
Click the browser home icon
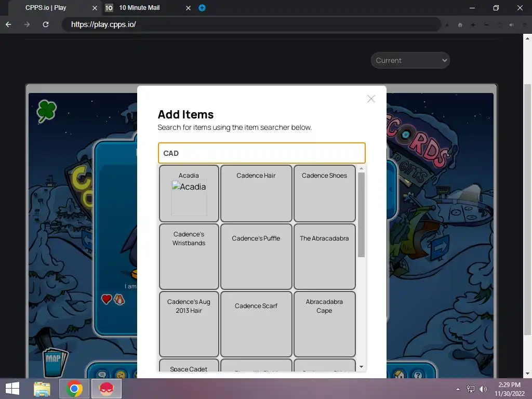point(460,25)
